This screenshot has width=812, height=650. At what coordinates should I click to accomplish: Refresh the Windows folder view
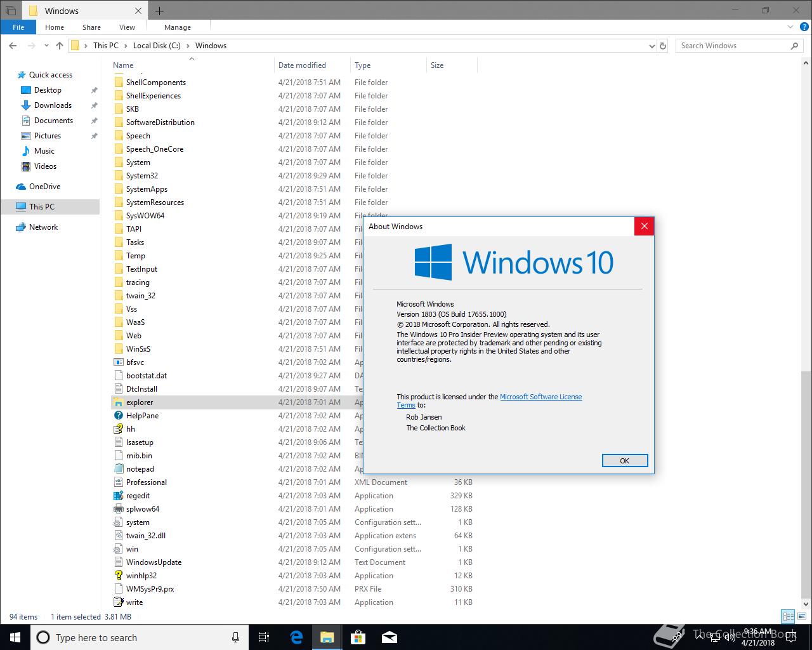click(663, 46)
